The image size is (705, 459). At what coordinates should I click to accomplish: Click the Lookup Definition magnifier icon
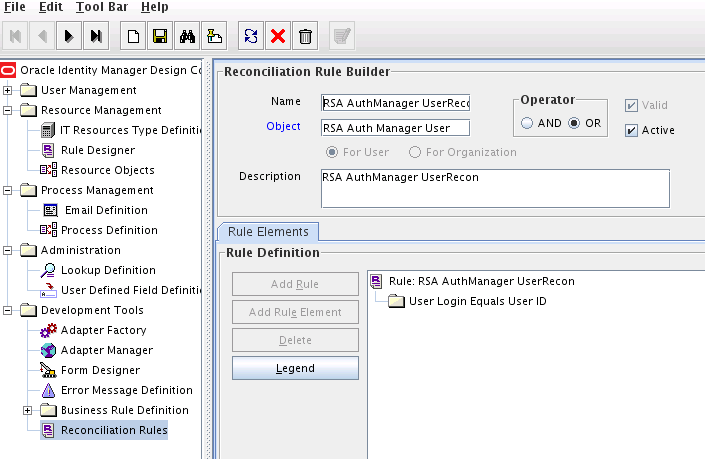pyautogui.click(x=48, y=270)
